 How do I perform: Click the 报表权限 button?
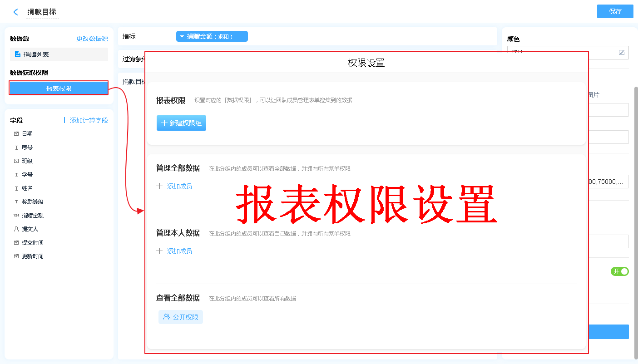(x=59, y=88)
